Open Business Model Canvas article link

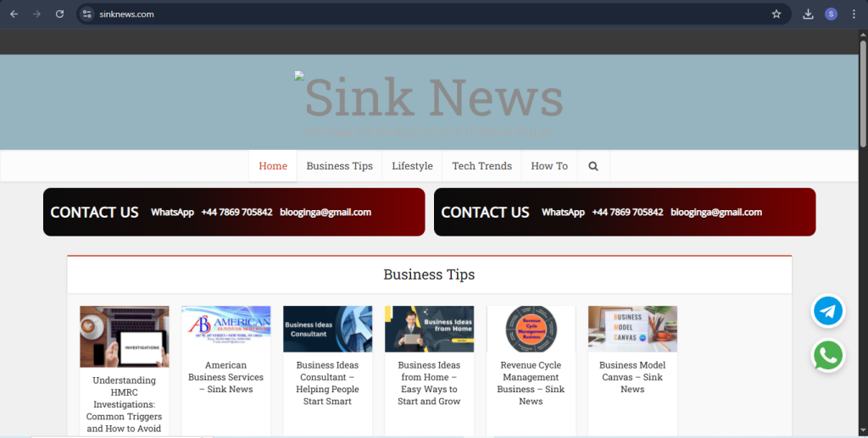coord(632,377)
